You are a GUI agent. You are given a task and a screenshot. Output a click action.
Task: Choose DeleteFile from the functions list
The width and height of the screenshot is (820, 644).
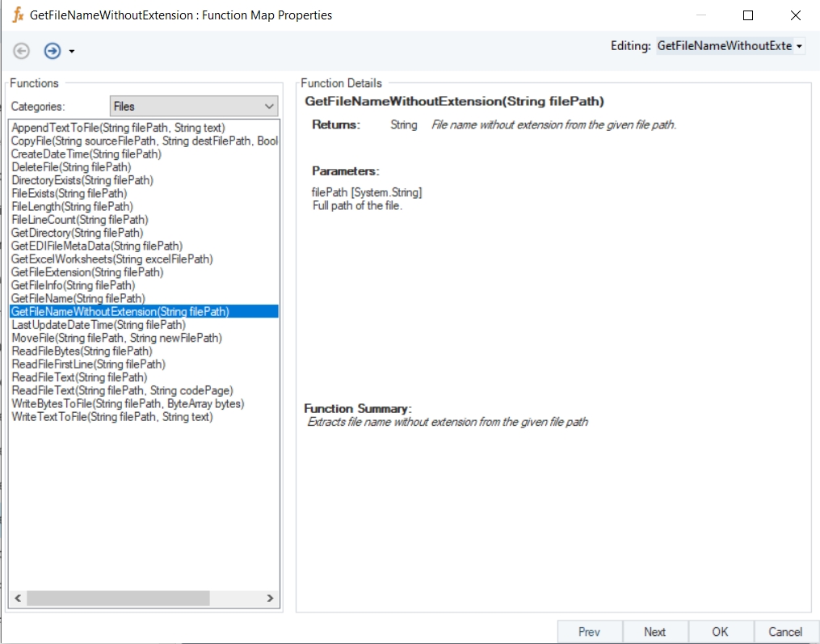(x=71, y=167)
